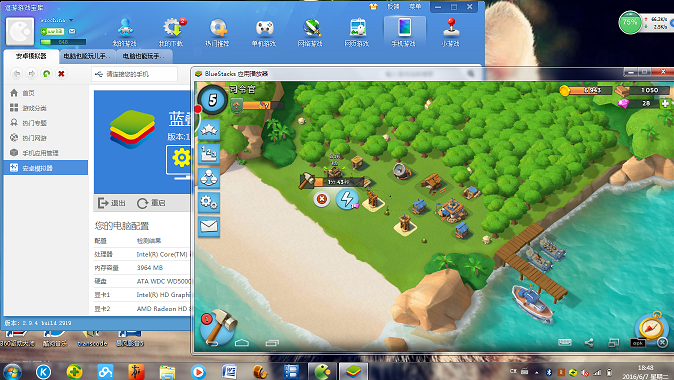Cancel the building upgrade with the red X
Viewport: 674px width, 380px height.
322,199
